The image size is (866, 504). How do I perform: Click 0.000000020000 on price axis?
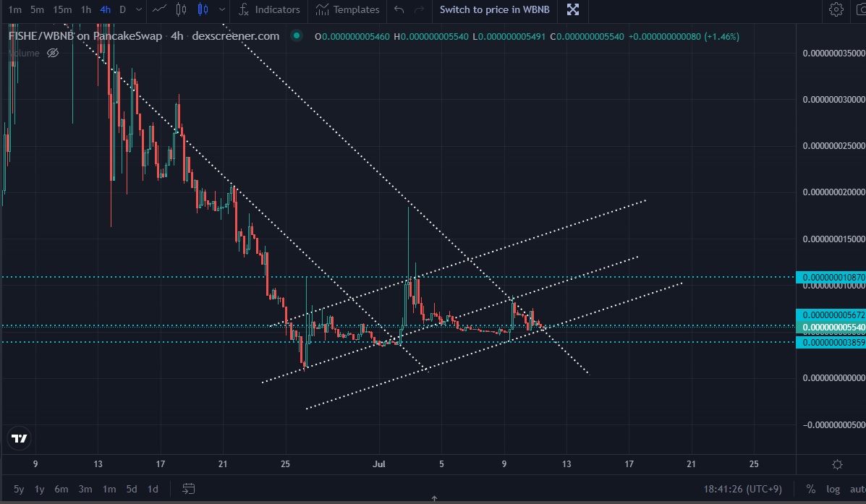coord(833,192)
